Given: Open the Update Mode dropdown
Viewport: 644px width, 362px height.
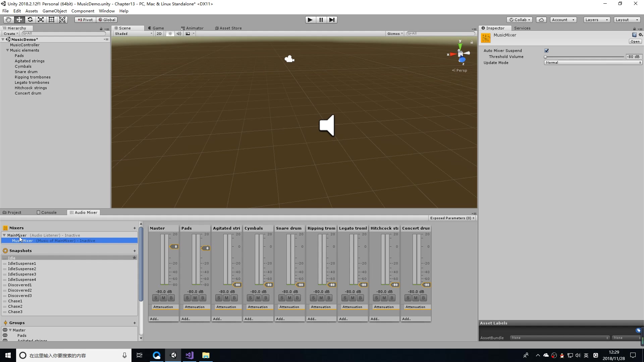Looking at the screenshot, I should [x=593, y=63].
